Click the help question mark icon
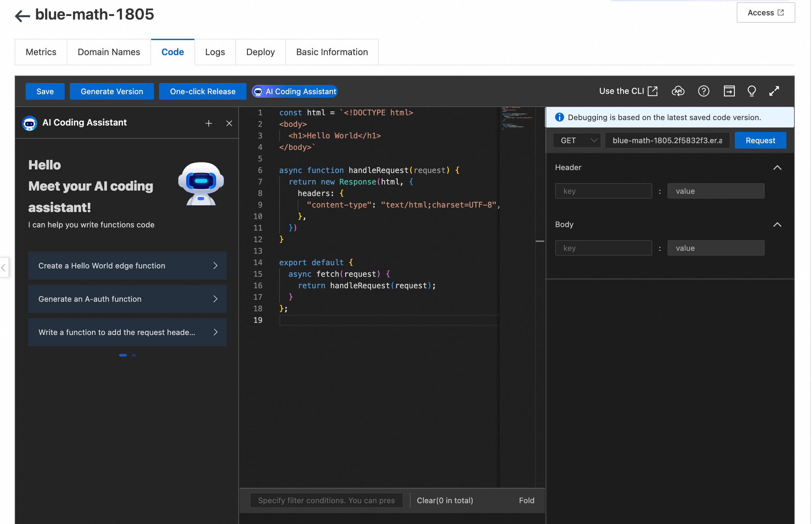Image resolution: width=812 pixels, height=524 pixels. coord(703,91)
